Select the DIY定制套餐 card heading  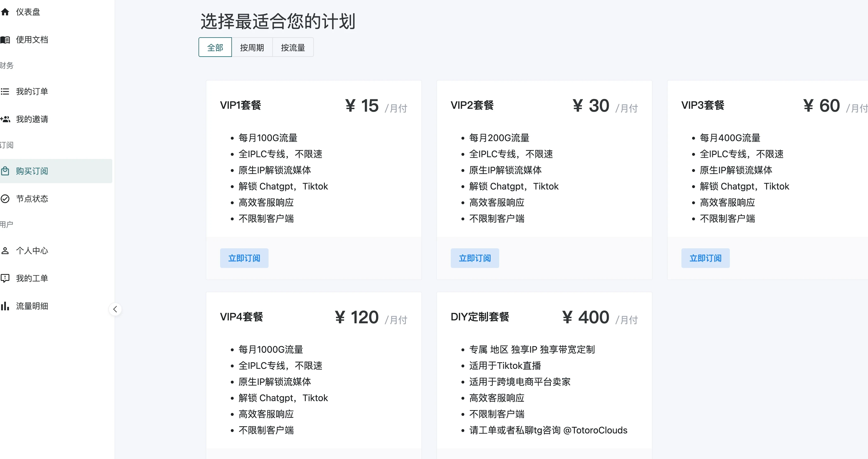479,316
